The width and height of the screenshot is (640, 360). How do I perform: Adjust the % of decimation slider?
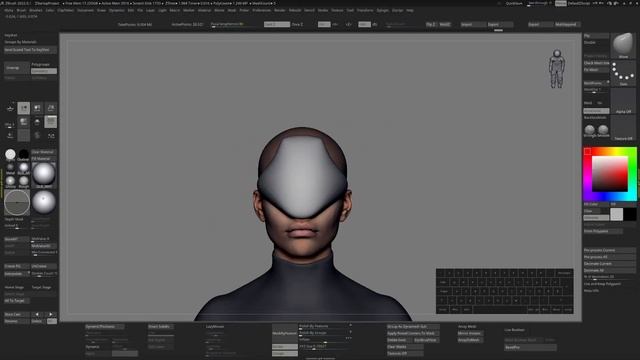click(609, 277)
